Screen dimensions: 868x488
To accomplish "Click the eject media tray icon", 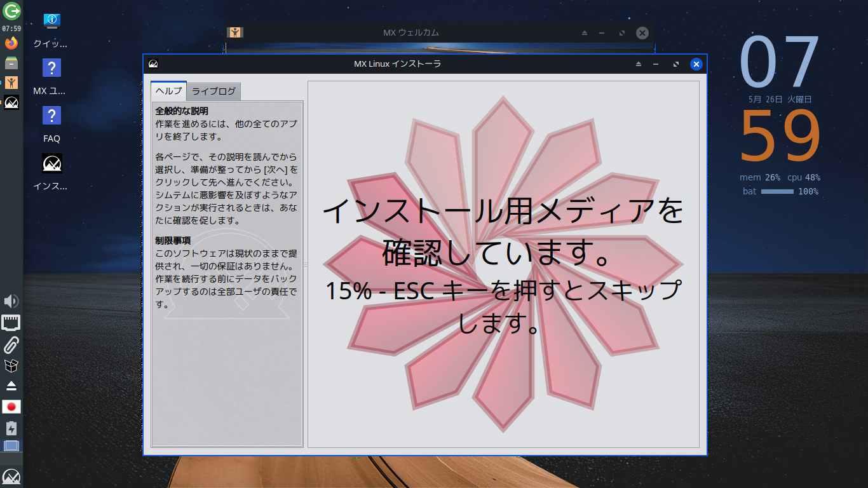I will [x=11, y=386].
